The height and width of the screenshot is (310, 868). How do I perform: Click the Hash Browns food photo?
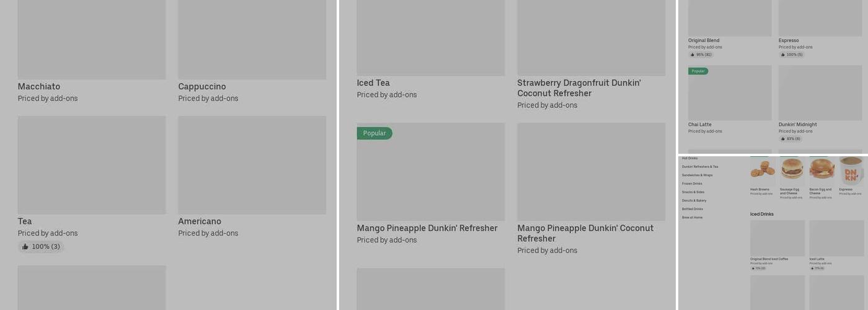763,169
